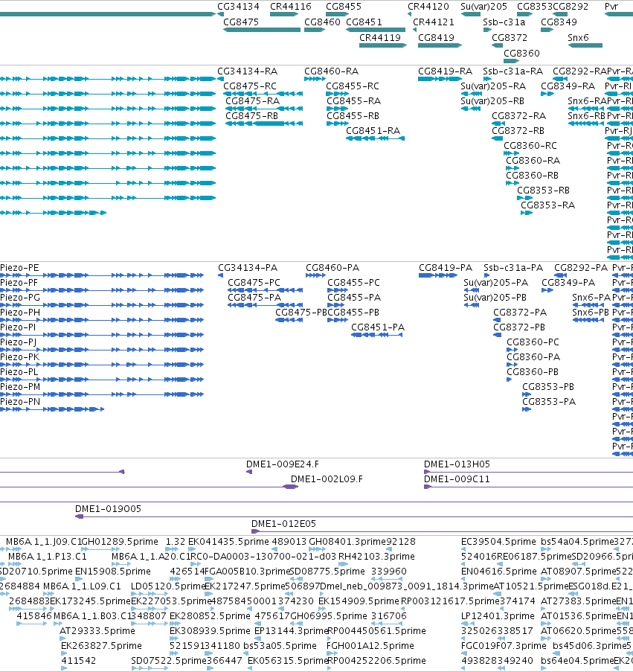Click the DME1-013H05 BAC label
633x672 pixels.
(x=457, y=464)
